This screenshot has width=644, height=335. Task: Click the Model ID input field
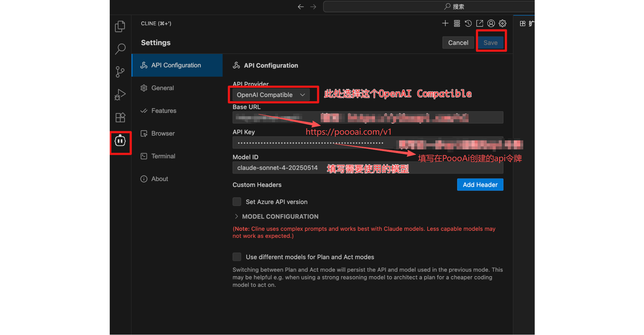(x=367, y=168)
